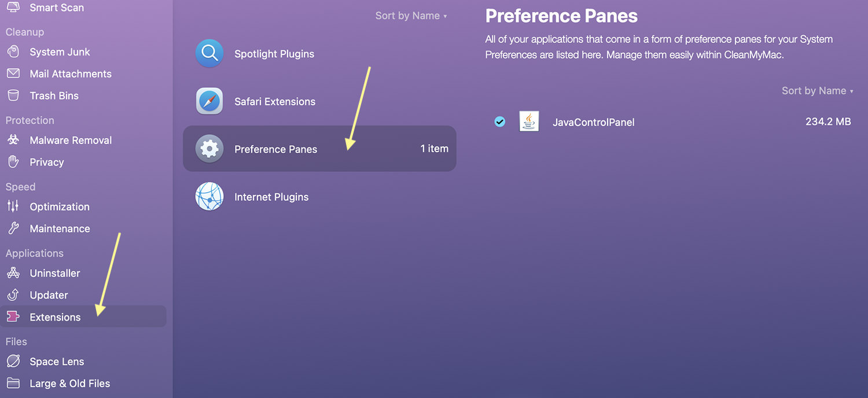The image size is (868, 398).
Task: Open the Optimization sliders icon
Action: pyautogui.click(x=13, y=207)
